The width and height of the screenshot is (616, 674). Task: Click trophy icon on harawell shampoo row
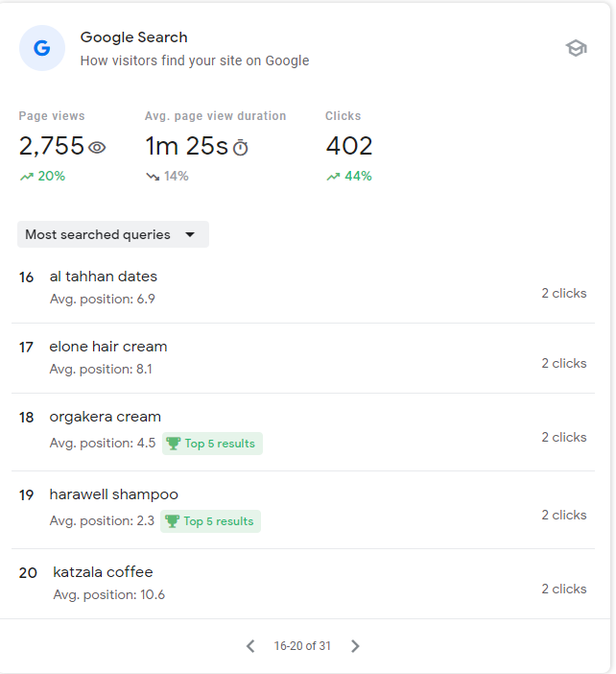[172, 521]
